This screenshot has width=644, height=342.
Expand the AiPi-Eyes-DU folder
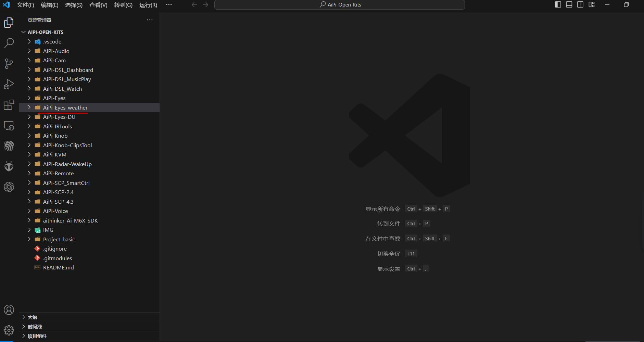click(x=89, y=117)
